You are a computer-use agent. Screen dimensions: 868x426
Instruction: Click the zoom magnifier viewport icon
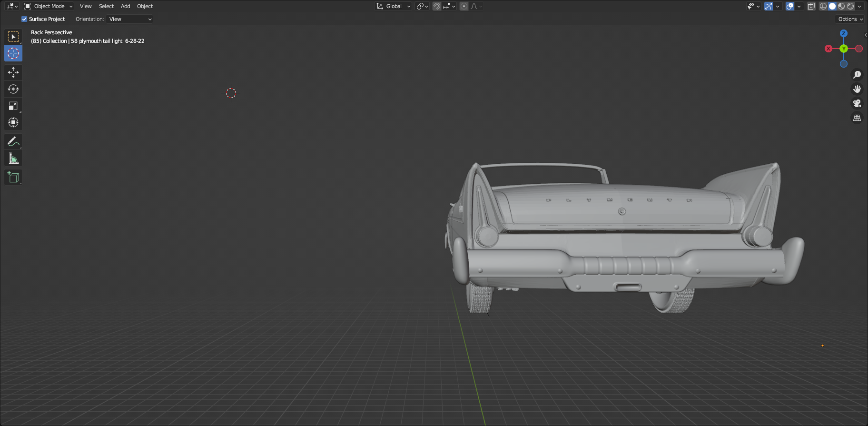[x=857, y=75]
